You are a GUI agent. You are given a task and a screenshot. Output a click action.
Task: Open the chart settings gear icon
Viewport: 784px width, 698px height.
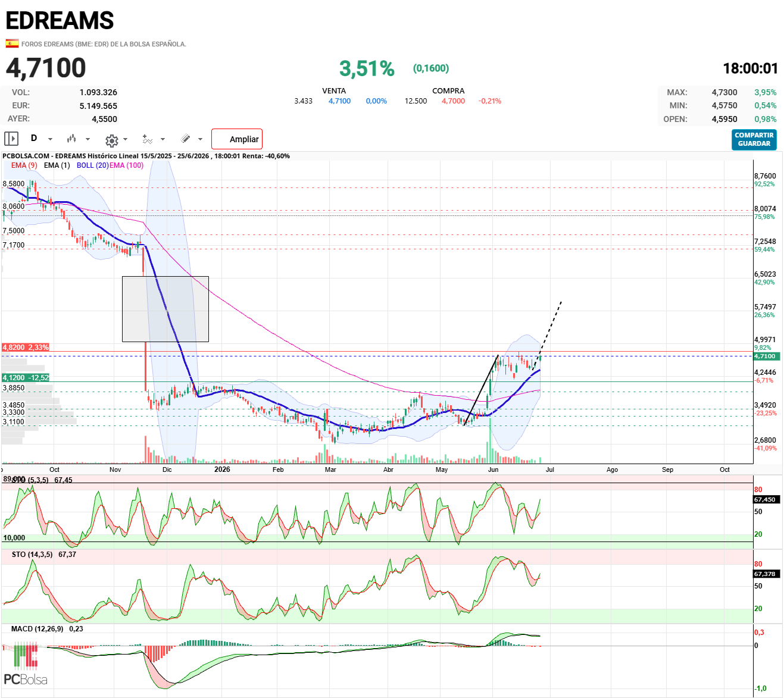tap(111, 140)
